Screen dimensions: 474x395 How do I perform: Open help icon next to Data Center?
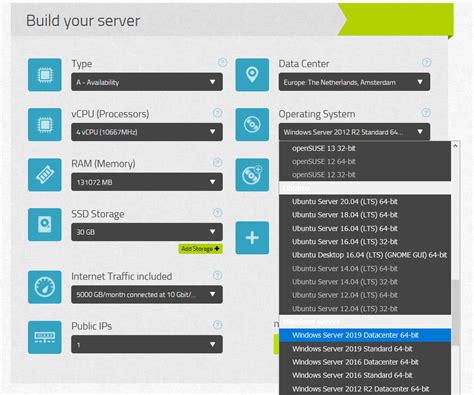pos(426,62)
